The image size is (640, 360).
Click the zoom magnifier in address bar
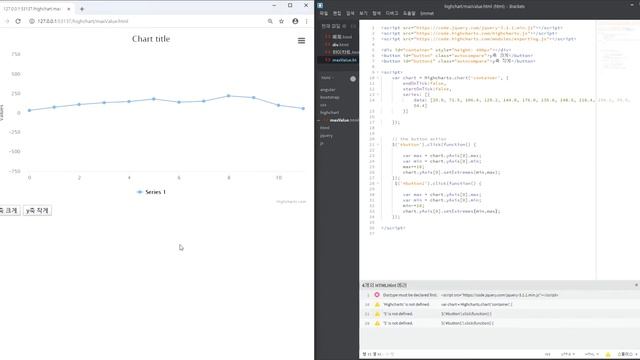click(x=270, y=21)
